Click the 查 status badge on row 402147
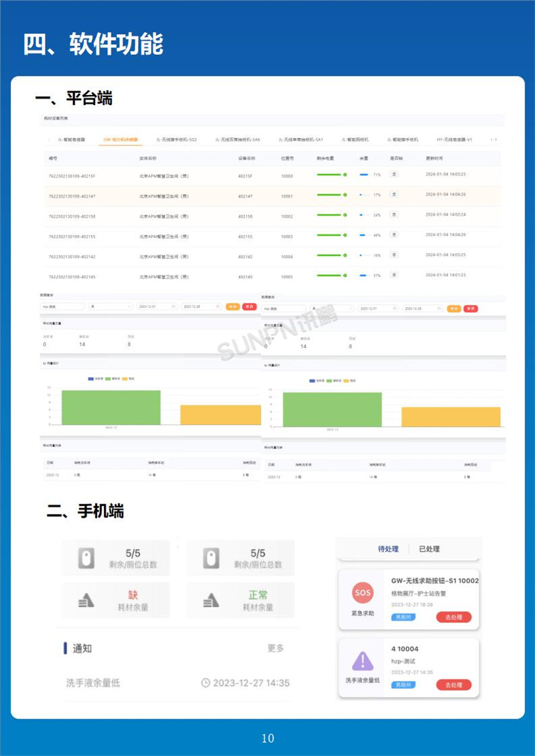 point(393,195)
